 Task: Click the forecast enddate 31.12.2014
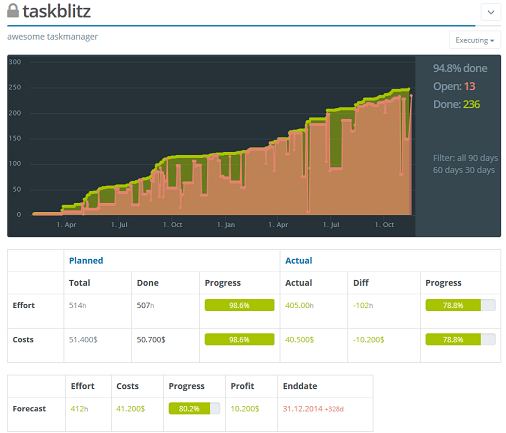click(x=303, y=409)
